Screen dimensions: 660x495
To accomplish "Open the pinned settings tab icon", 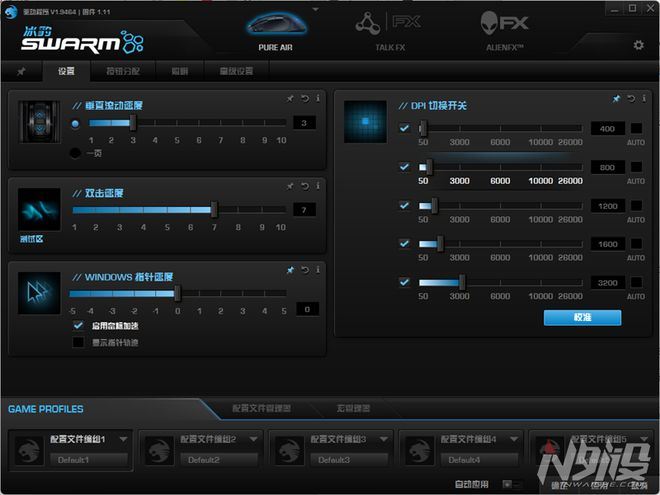I will (x=21, y=71).
